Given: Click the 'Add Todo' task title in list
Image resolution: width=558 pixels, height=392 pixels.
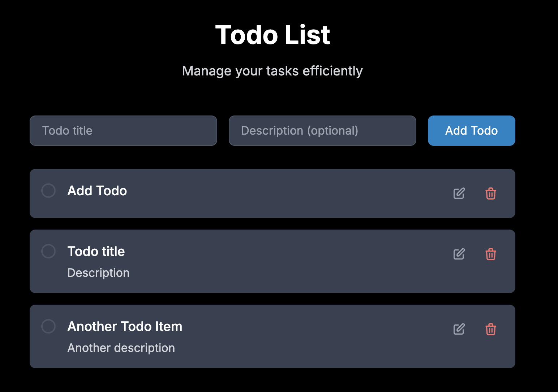Looking at the screenshot, I should pyautogui.click(x=97, y=191).
